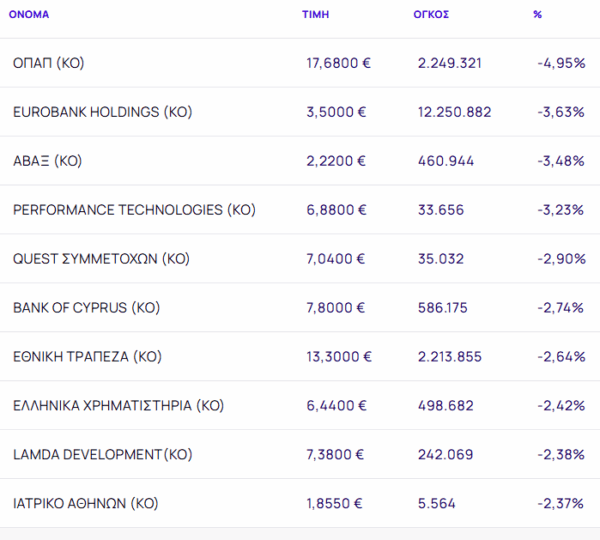The width and height of the screenshot is (600, 540).
Task: Click the 12.250.882 volume value
Action: tap(454, 112)
